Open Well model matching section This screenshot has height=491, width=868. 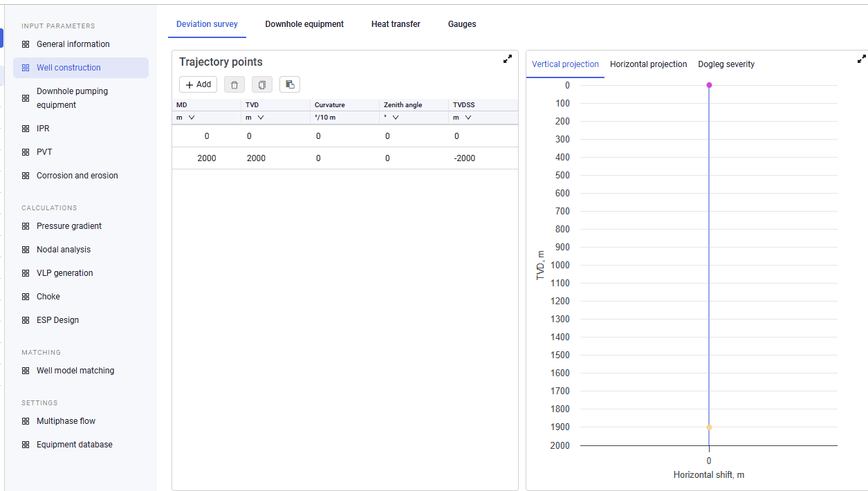pos(75,371)
